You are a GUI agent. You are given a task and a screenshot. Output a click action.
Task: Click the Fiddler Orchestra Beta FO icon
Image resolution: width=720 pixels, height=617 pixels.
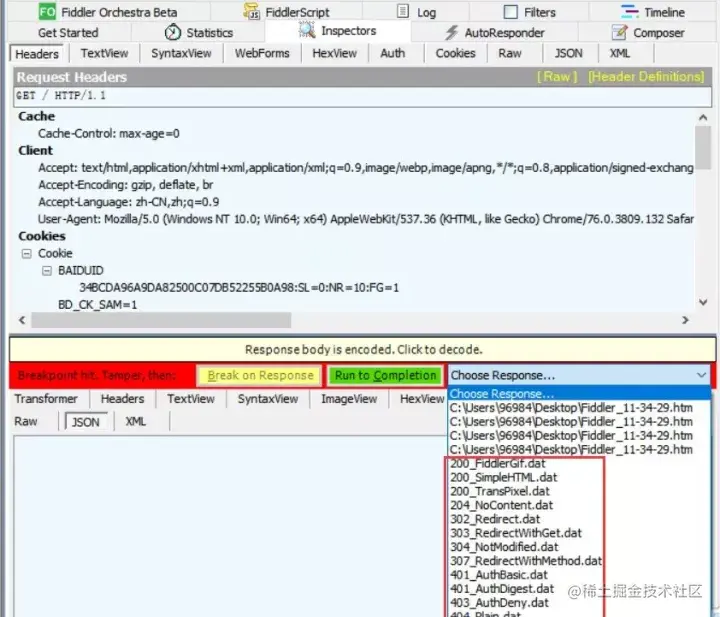47,11
